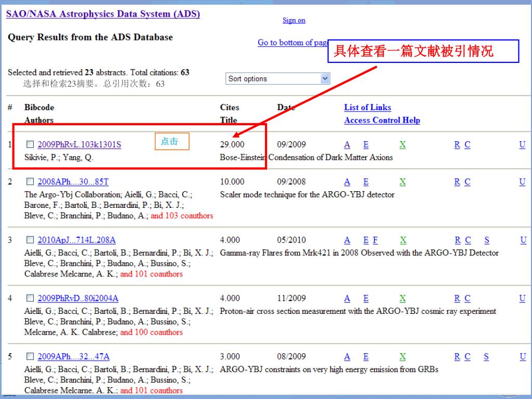Click the title 'Bose-Einstein Condensation of Dark Matter Axions'
The height and width of the screenshot is (399, 532).
[x=307, y=157]
